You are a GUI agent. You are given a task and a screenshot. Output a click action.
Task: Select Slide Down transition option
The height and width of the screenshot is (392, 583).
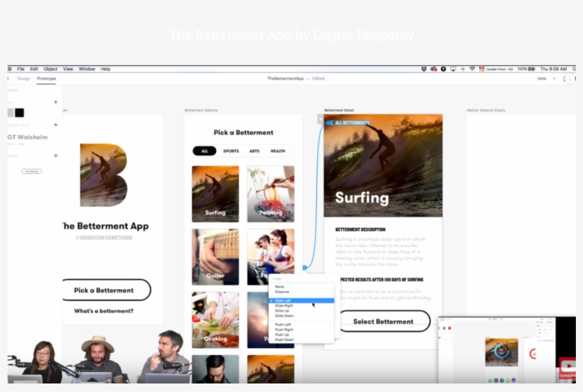[x=301, y=315]
